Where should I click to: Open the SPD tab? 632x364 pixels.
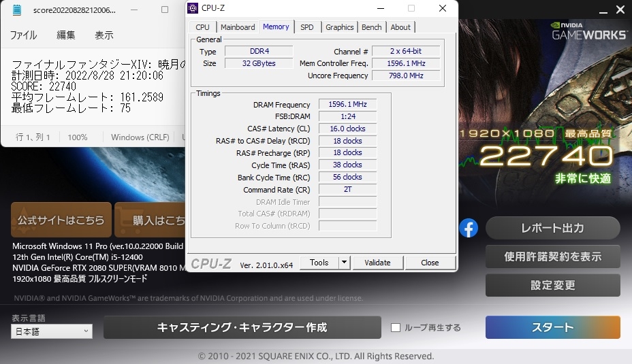[306, 27]
